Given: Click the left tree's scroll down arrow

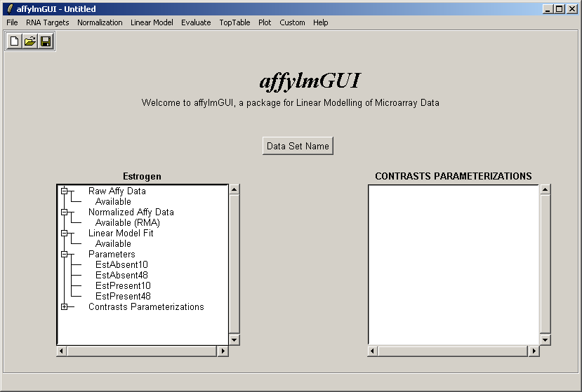Looking at the screenshot, I should pos(234,339).
